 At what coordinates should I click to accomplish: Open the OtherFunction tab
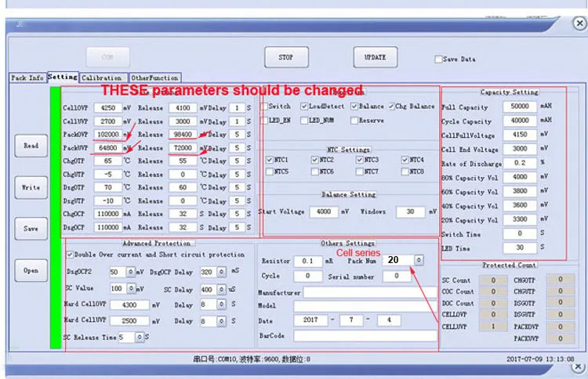tap(155, 78)
